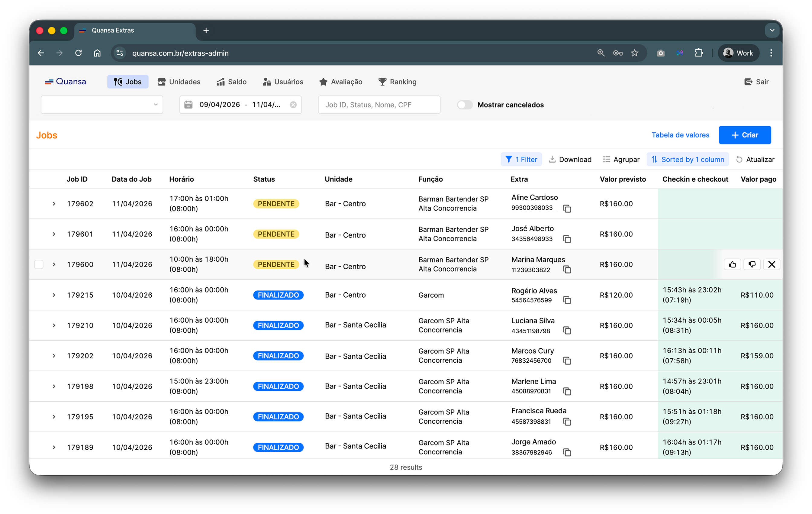Check the checkbox for job 179600
The image size is (812, 514).
click(39, 264)
